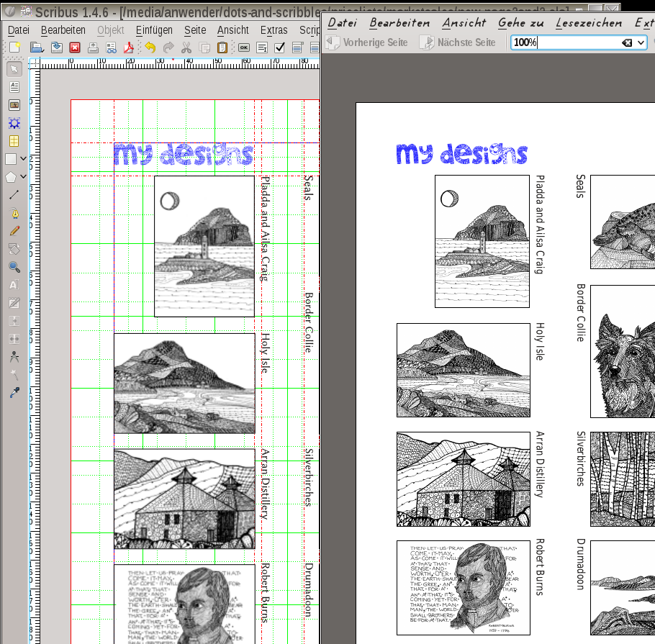Open the zoom level dropdown in viewer
The height and width of the screenshot is (644, 655).
641,42
